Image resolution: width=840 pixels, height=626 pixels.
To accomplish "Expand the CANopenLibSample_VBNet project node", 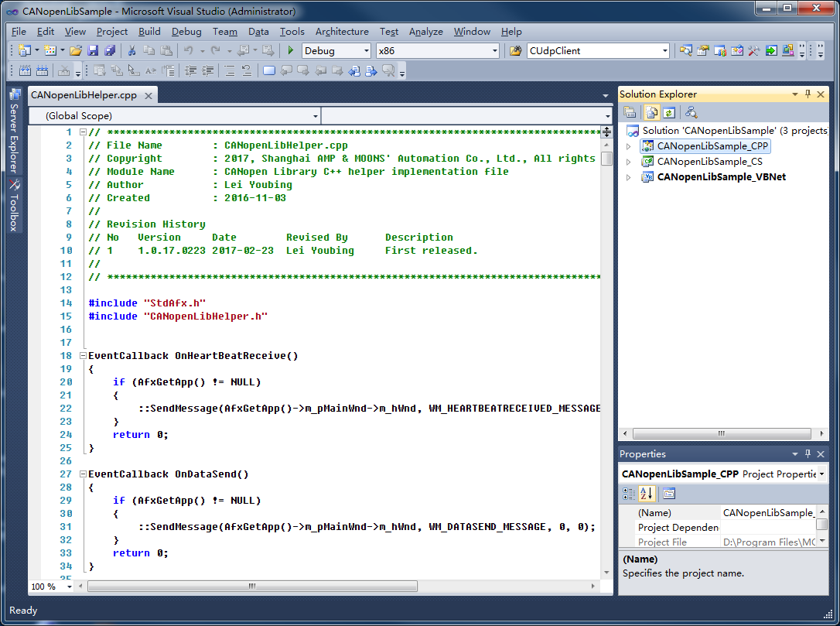I will [629, 177].
